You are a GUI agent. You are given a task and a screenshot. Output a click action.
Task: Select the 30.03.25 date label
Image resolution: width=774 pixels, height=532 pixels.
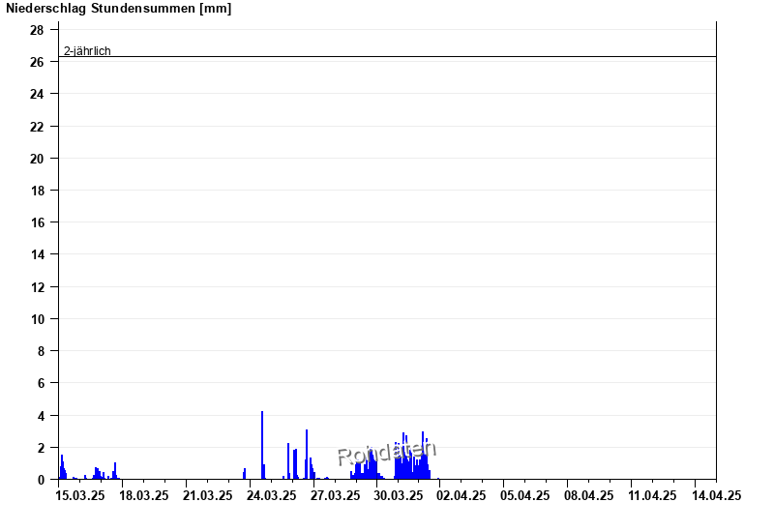pyautogui.click(x=399, y=495)
